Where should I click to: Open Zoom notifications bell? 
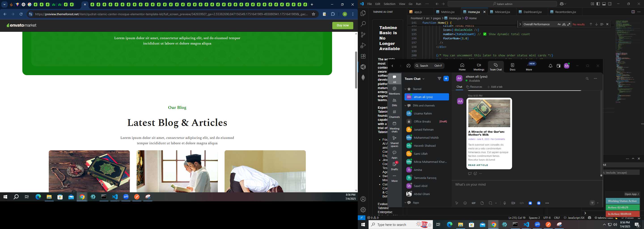click(x=550, y=66)
